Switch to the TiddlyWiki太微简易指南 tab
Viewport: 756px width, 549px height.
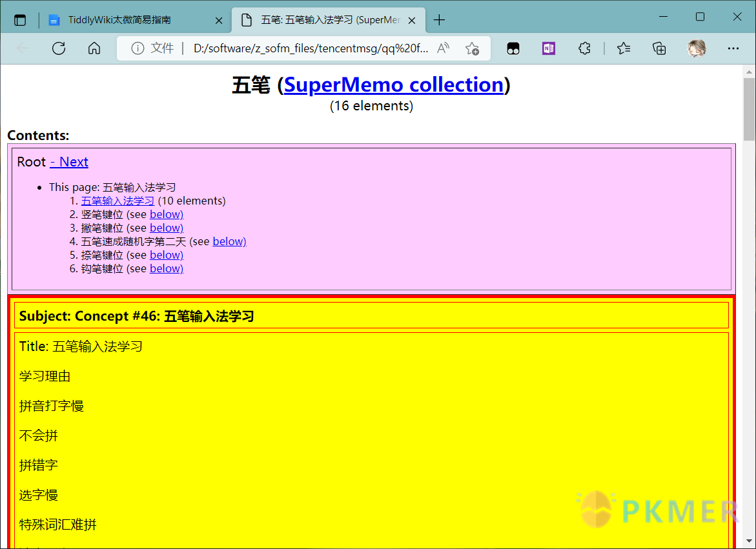click(136, 20)
